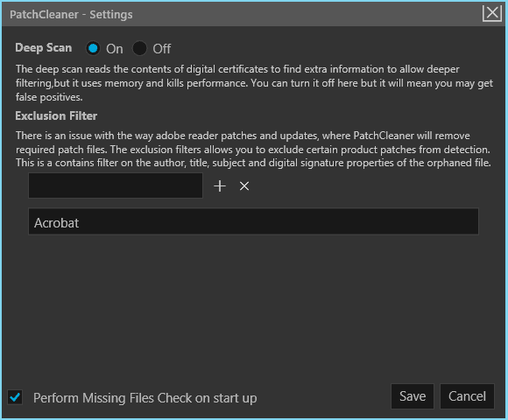Viewport: 508px width, 420px height.
Task: Focus the exclusion filter text box
Action: [116, 185]
